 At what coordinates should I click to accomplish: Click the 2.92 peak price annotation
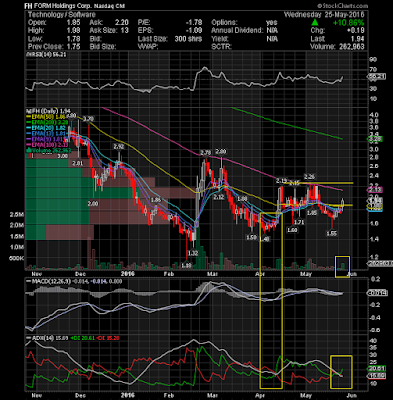(118, 146)
